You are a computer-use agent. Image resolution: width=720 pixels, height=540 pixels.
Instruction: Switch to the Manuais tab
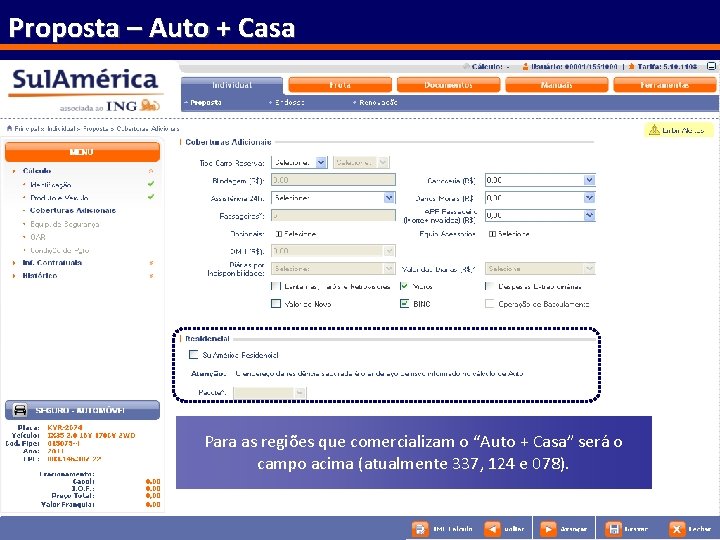click(557, 85)
